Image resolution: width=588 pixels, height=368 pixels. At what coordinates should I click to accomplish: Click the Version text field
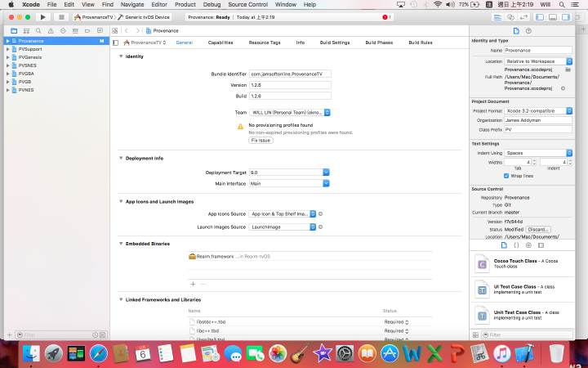click(290, 85)
